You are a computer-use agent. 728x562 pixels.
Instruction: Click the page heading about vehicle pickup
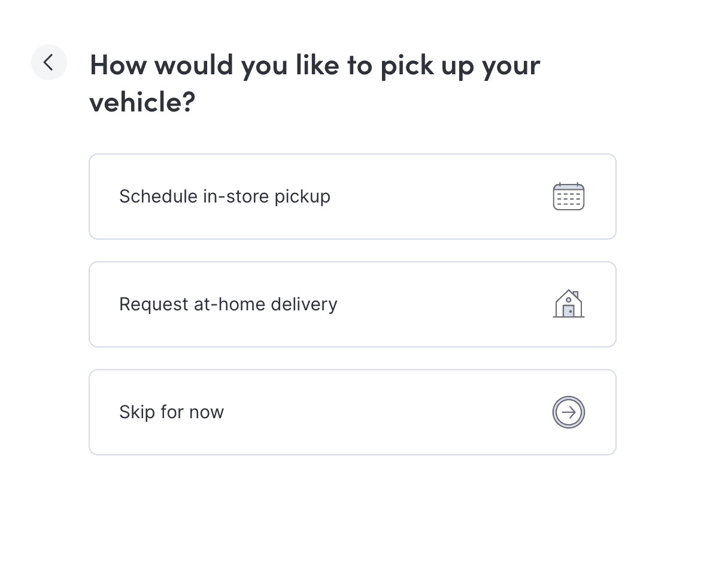click(x=315, y=83)
